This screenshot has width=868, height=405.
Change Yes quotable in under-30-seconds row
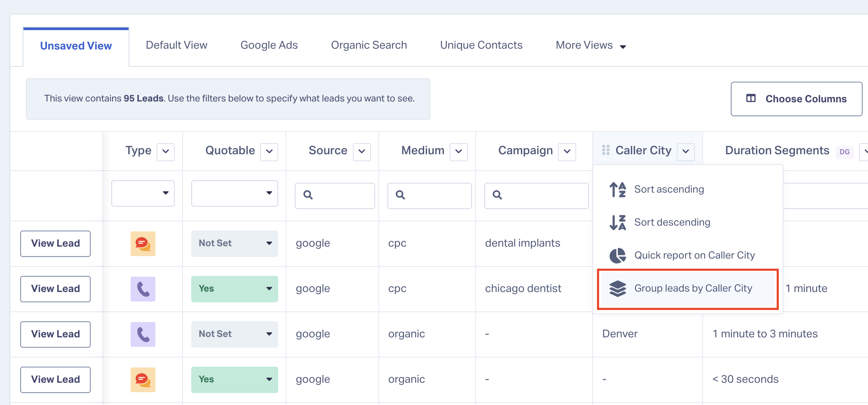(235, 379)
